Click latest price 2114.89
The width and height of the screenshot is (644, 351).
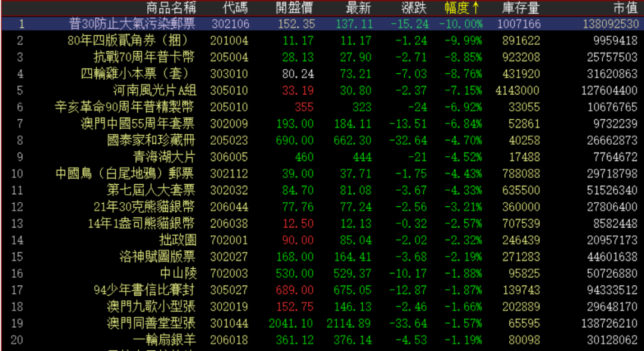(x=349, y=323)
